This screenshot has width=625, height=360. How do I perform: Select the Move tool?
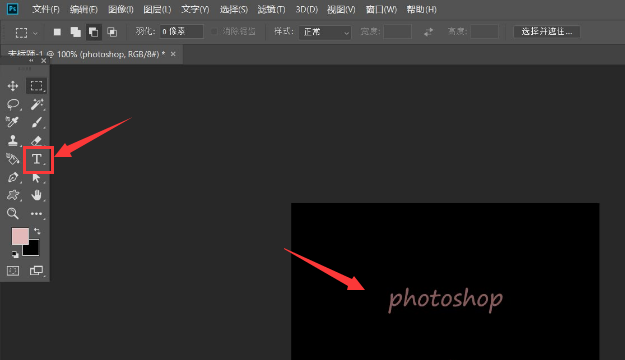[13, 86]
